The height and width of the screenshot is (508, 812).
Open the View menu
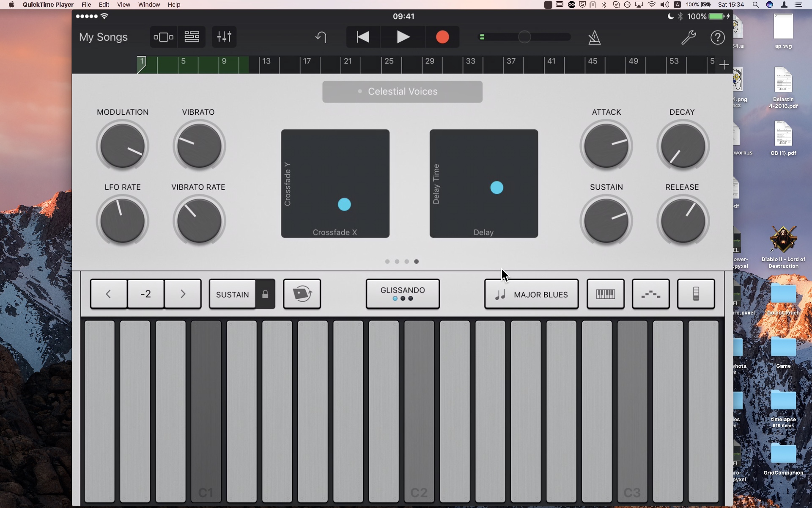coord(123,5)
